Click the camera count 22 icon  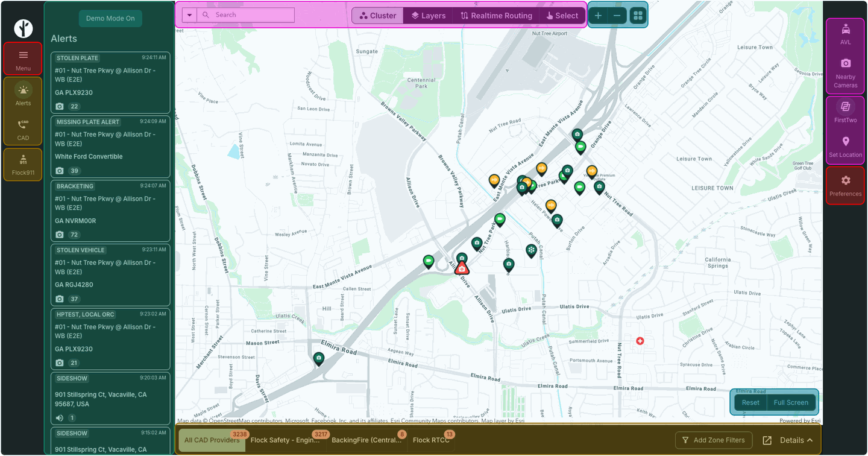(60, 107)
